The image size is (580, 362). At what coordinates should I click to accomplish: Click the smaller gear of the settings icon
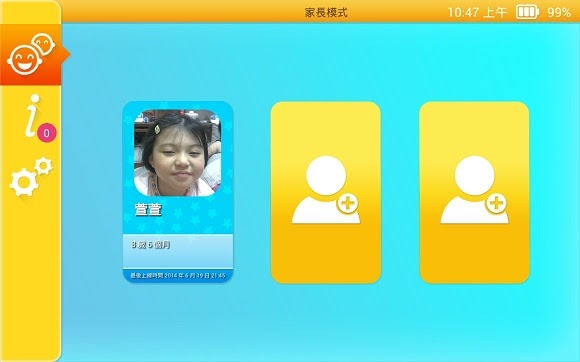(x=44, y=166)
